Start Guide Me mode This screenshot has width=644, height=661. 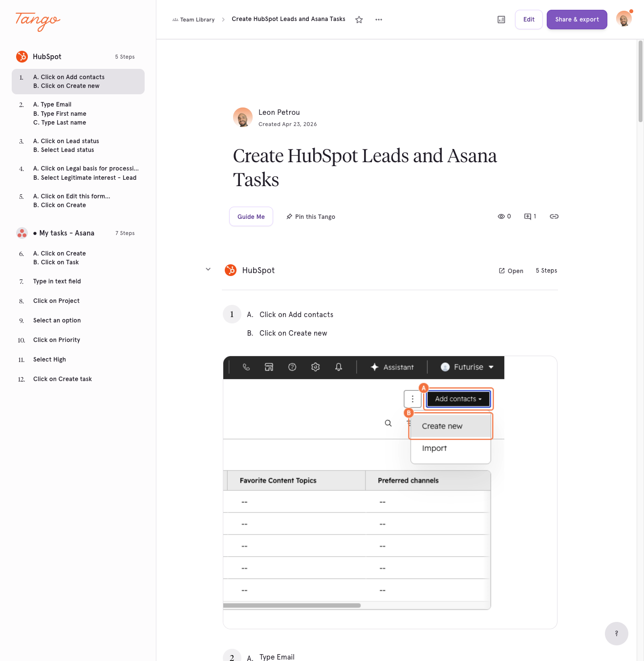[x=251, y=216]
